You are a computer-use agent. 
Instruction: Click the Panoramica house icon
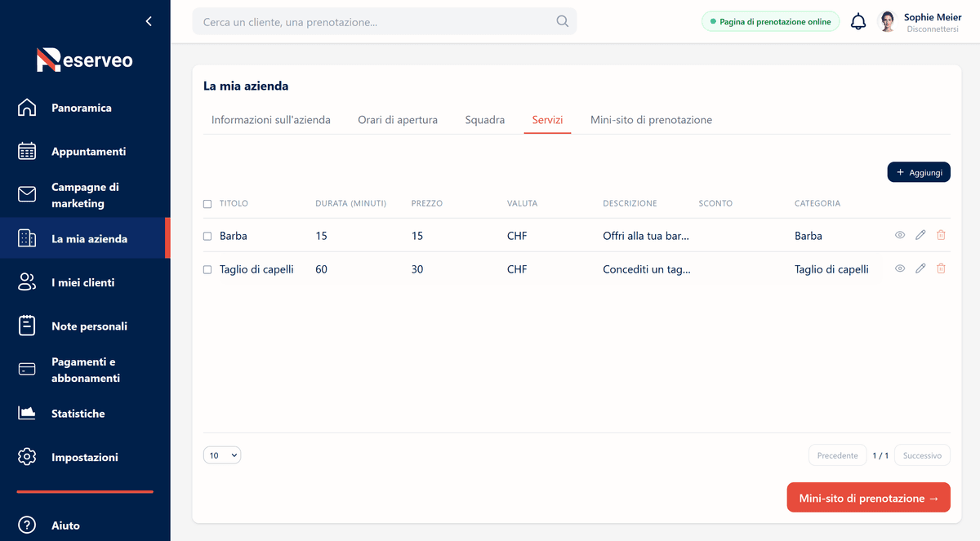pyautogui.click(x=27, y=108)
